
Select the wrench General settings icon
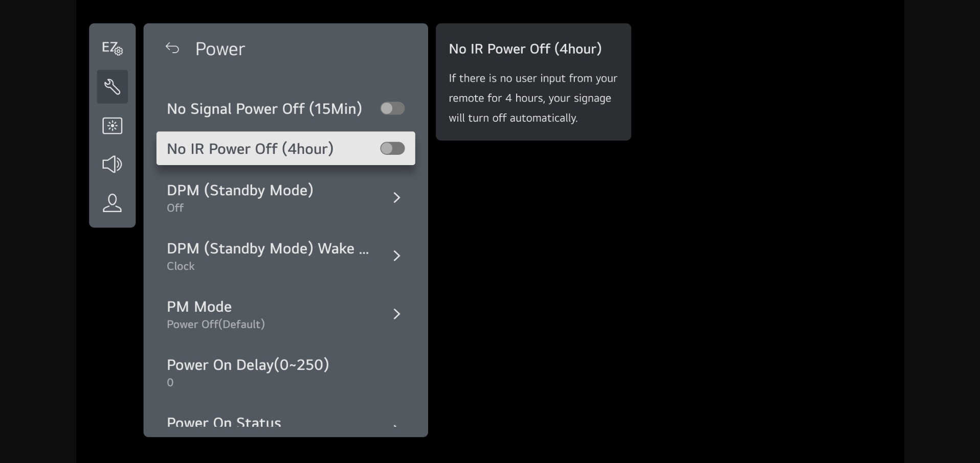[x=112, y=87]
